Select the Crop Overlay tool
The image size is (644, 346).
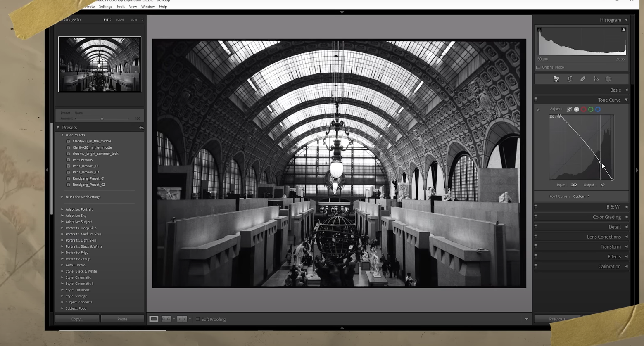570,79
